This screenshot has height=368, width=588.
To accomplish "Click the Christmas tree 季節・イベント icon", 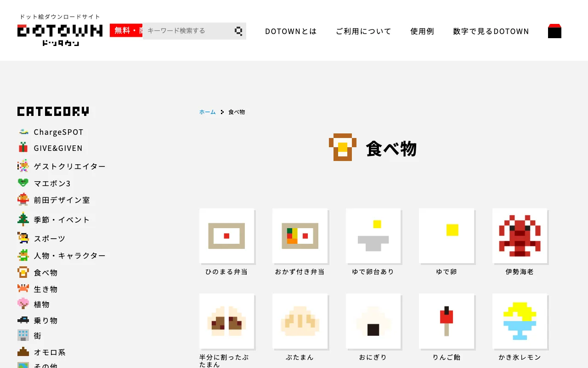I will 23,219.
